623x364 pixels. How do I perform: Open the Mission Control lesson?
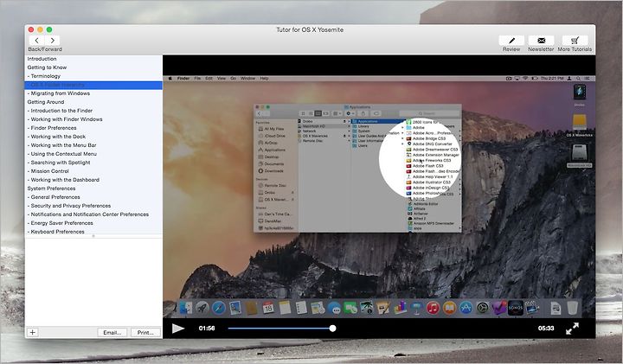click(93, 171)
